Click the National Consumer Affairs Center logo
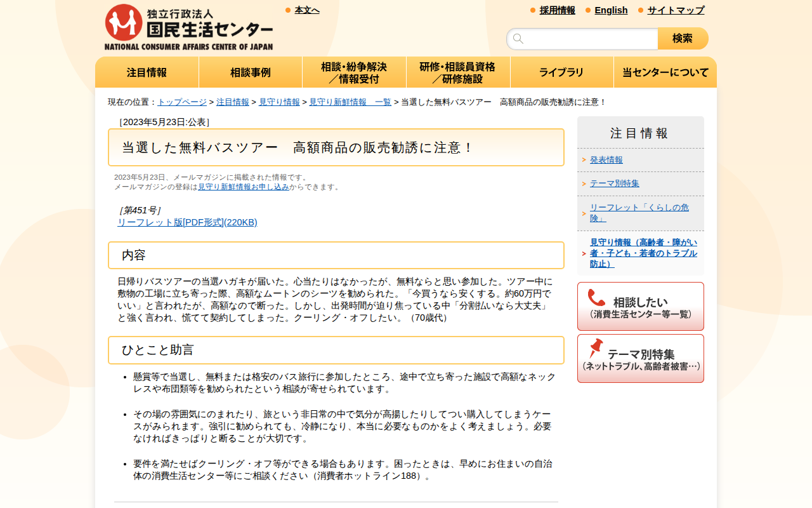Image resolution: width=812 pixels, height=508 pixels. pos(188,27)
